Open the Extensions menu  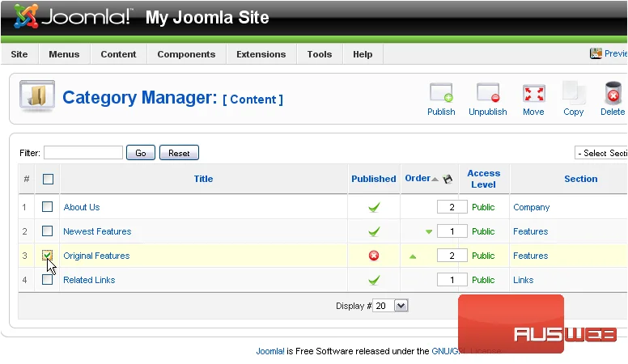[x=261, y=54]
